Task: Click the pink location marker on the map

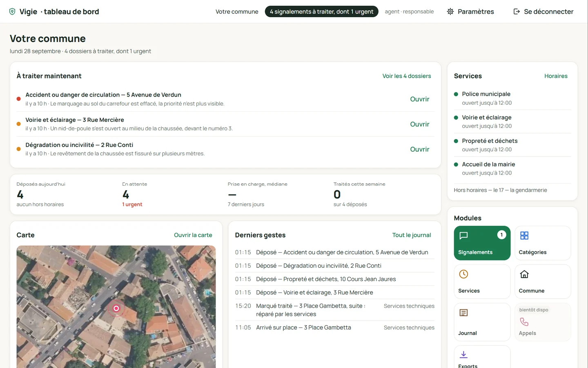Action: coord(116,308)
